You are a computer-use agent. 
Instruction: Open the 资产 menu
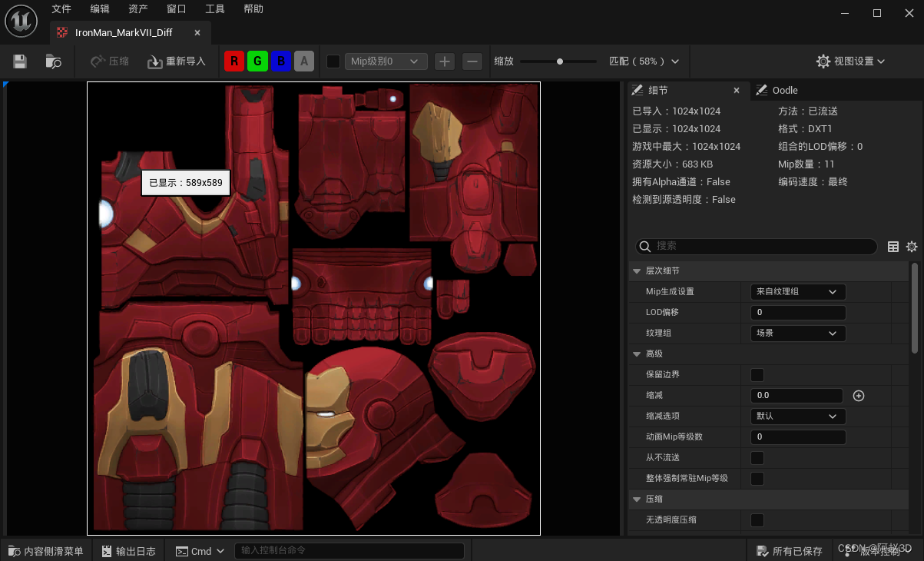click(138, 9)
